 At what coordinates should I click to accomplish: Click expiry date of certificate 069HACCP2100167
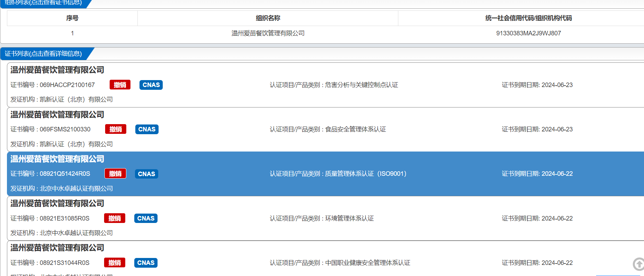[557, 85]
